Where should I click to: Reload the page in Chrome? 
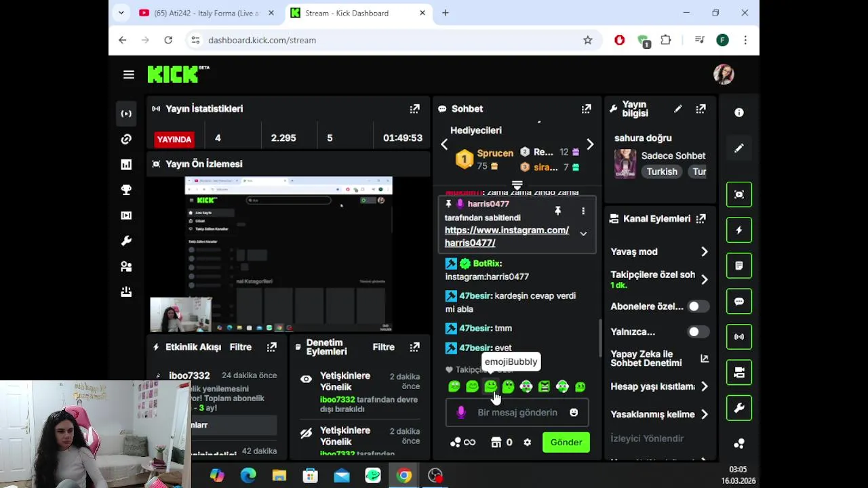pyautogui.click(x=168, y=40)
